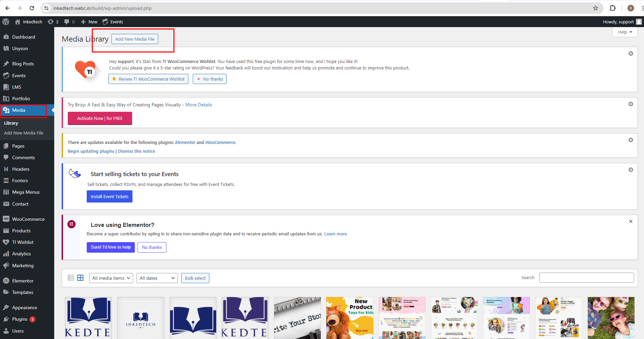Click Review TI WooCommerce Wishlist button
The image size is (644, 339).
pyautogui.click(x=148, y=79)
